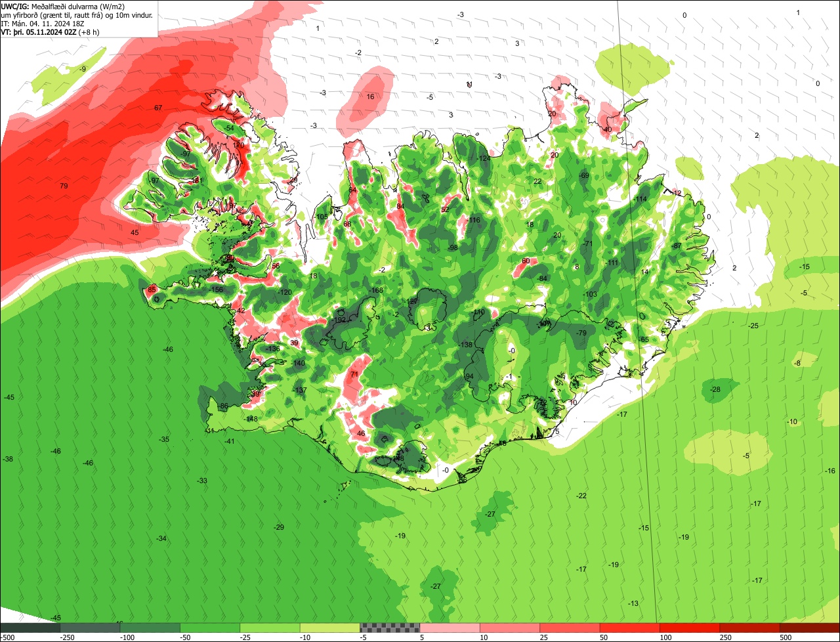The height and width of the screenshot is (642, 840).
Task: Click the map value '-124' on the north coast
Action: 484,158
